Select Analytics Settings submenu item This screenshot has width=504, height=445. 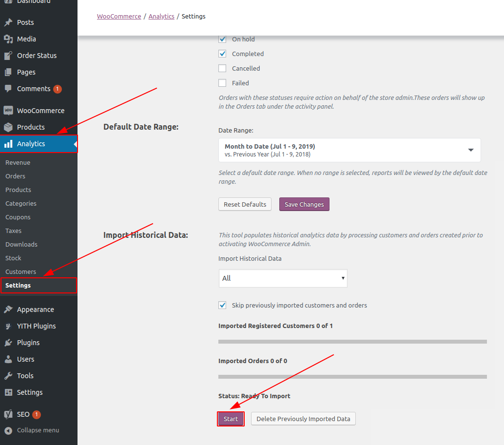tap(39, 285)
